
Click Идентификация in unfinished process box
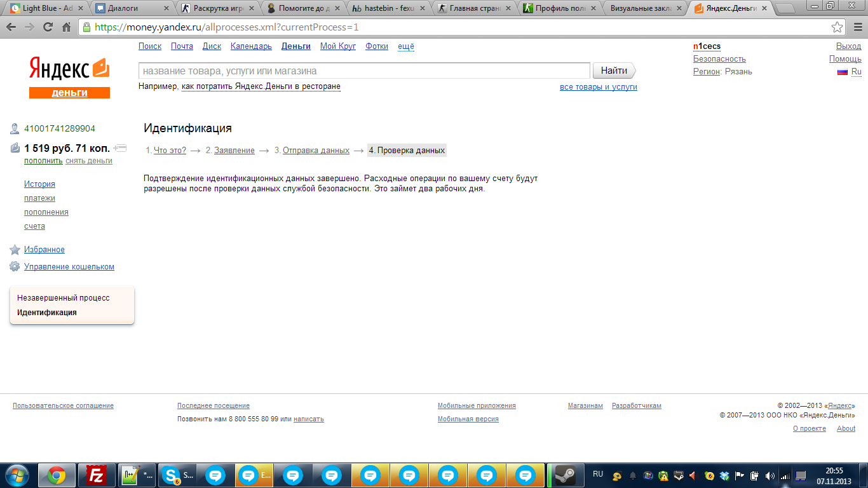pos(47,313)
